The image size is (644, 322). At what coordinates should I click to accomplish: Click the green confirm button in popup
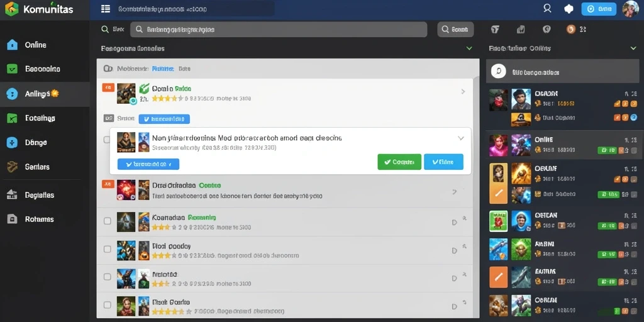click(399, 162)
